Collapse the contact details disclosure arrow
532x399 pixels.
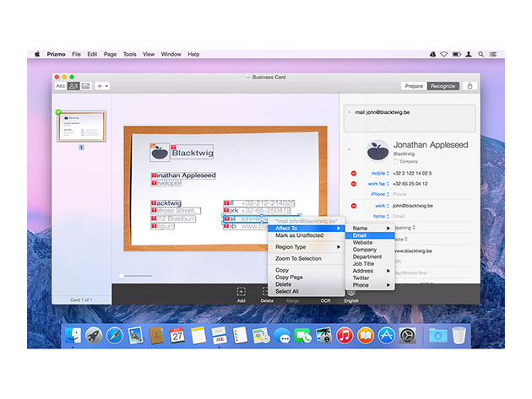[349, 149]
